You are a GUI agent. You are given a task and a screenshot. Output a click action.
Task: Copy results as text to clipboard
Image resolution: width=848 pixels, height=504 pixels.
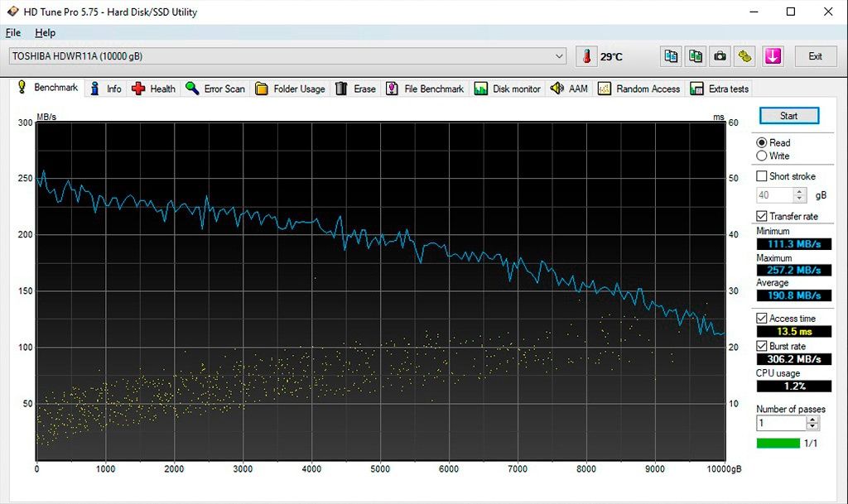(x=671, y=56)
